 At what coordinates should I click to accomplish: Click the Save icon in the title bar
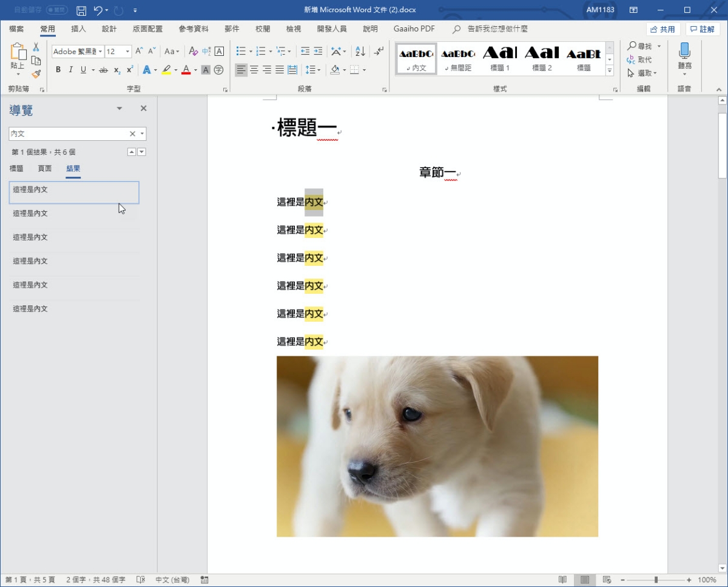(x=81, y=10)
